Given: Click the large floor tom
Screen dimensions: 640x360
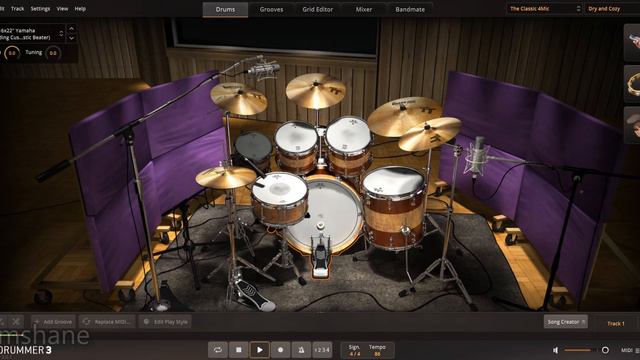Looking at the screenshot, I should pos(394,206).
